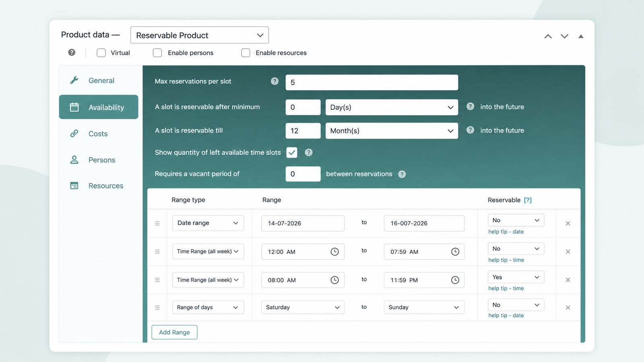Click help tip - date link in Date range row
The width and height of the screenshot is (644, 362).
506,232
